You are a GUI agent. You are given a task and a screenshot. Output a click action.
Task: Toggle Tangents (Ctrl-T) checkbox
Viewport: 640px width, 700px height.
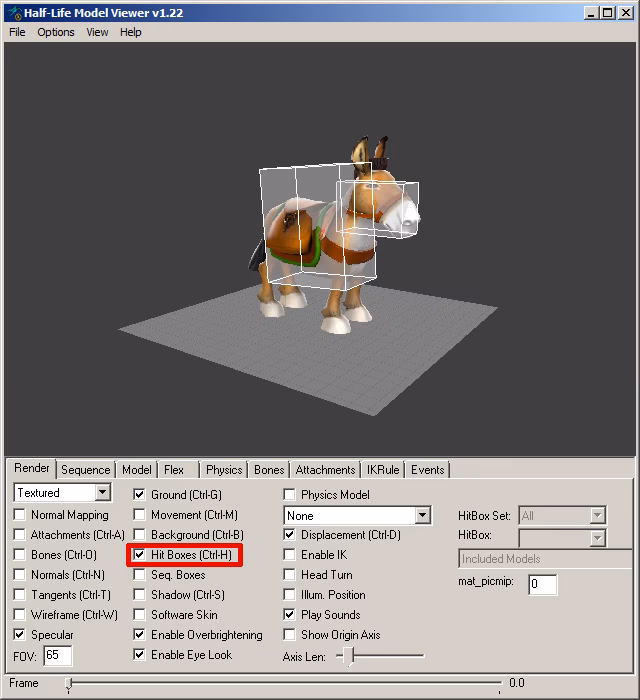coord(19,595)
